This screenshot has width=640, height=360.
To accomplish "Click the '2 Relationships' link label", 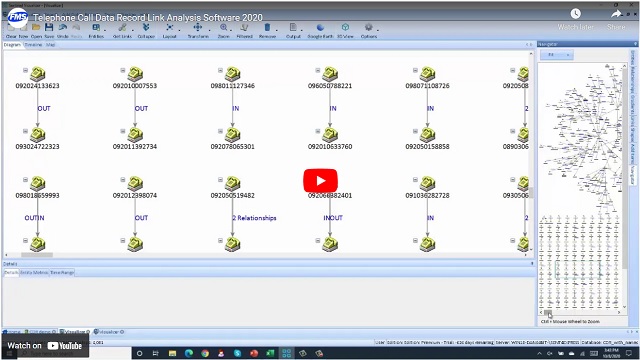I will (254, 218).
